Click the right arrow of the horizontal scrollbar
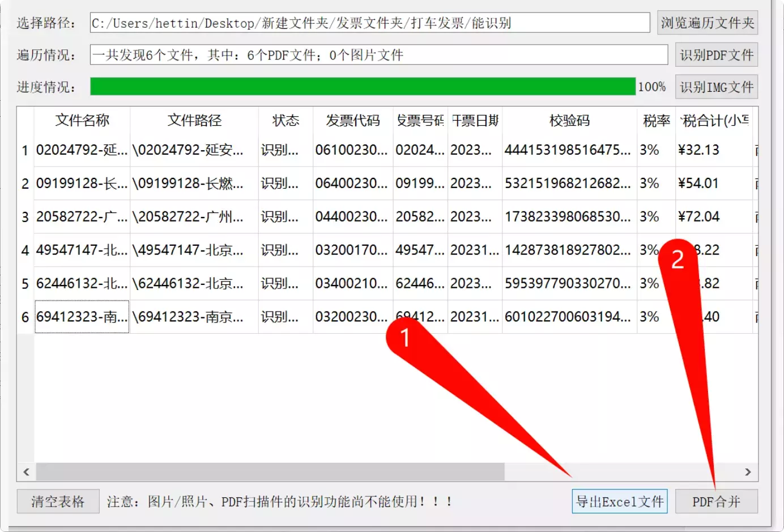The height and width of the screenshot is (532, 784). click(748, 471)
